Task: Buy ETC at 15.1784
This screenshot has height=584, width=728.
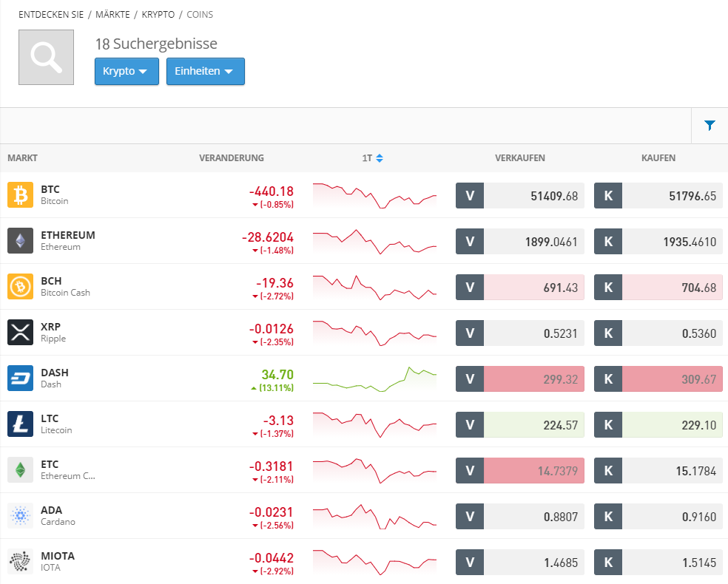Action: click(658, 471)
